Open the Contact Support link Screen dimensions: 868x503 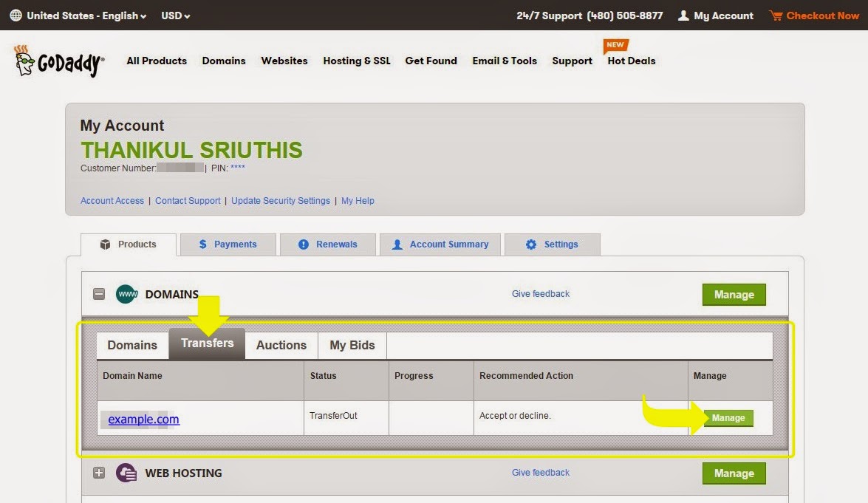188,201
